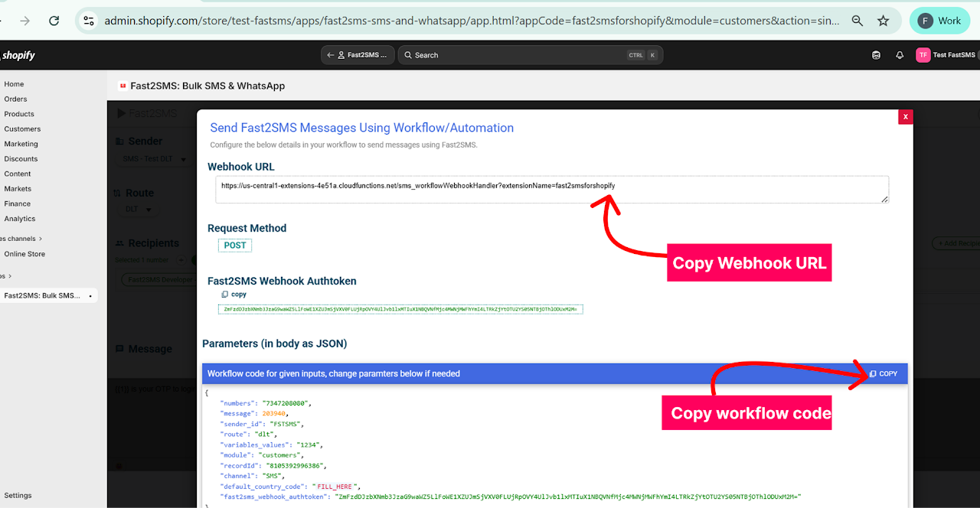Click the POST request method badge
The width and height of the screenshot is (980, 508).
coord(235,246)
